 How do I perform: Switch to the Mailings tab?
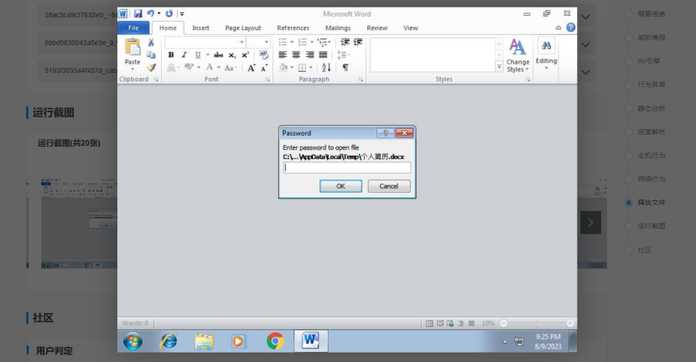click(338, 28)
